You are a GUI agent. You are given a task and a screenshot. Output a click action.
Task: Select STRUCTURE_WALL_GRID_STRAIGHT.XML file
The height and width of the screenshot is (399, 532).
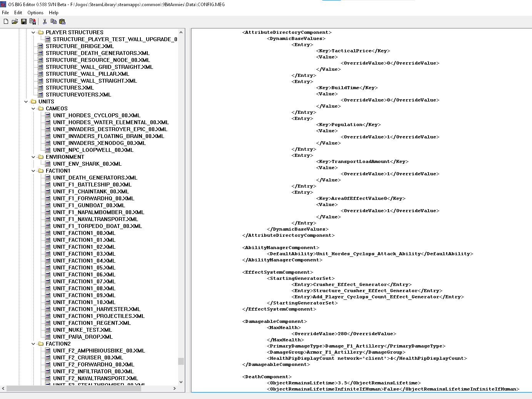pos(99,67)
